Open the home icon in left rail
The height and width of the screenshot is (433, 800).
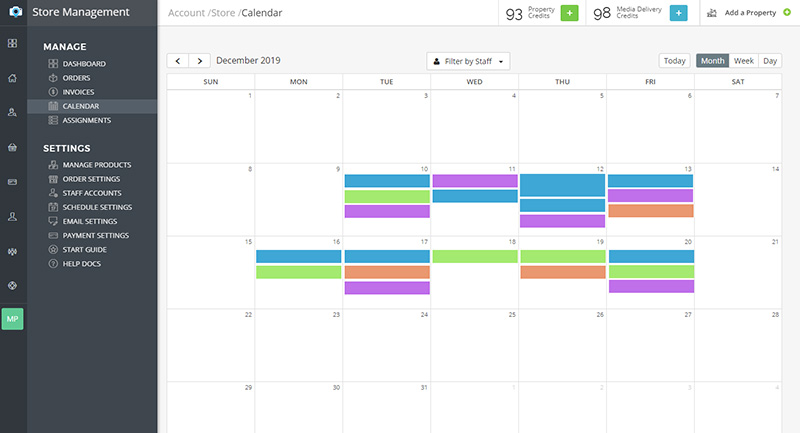click(x=13, y=78)
